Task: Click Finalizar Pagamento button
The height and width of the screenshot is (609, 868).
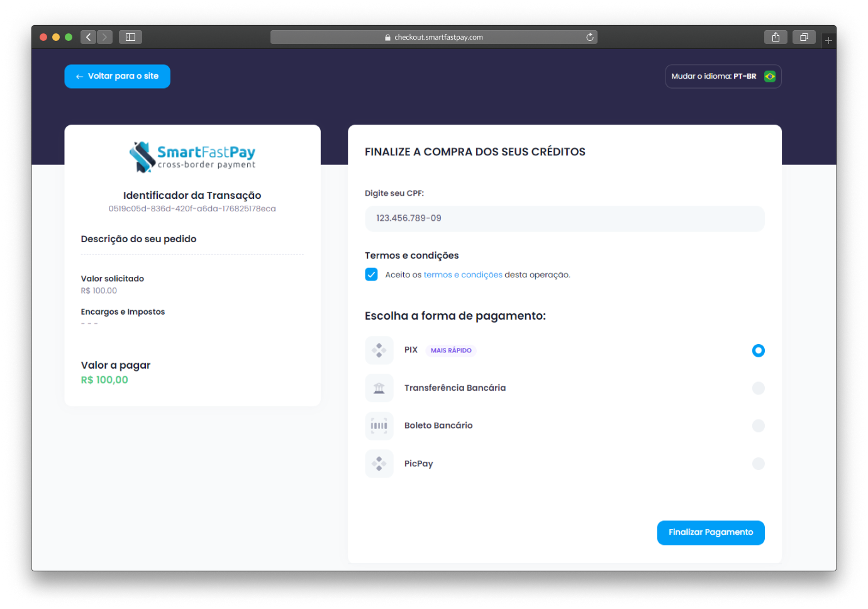Action: click(x=710, y=532)
